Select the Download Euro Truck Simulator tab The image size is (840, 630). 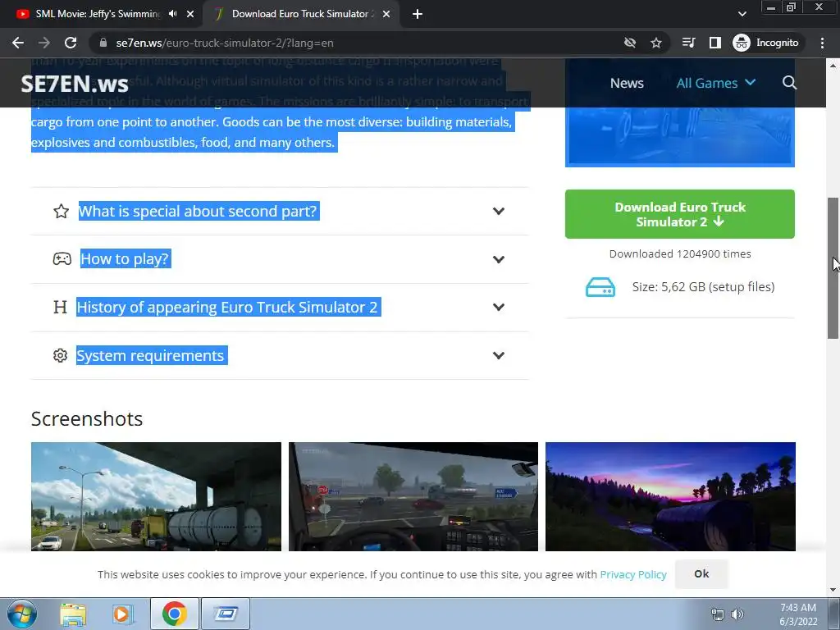point(300,14)
